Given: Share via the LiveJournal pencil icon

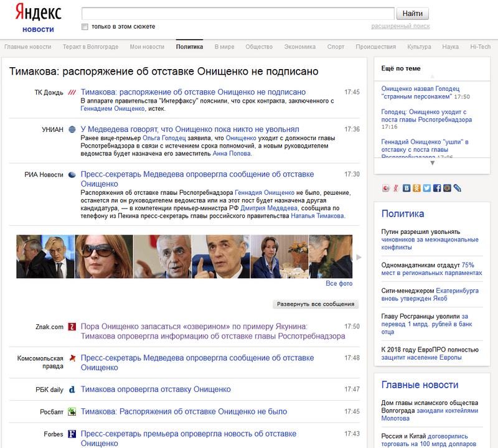Looking at the screenshot, I should coord(457,189).
